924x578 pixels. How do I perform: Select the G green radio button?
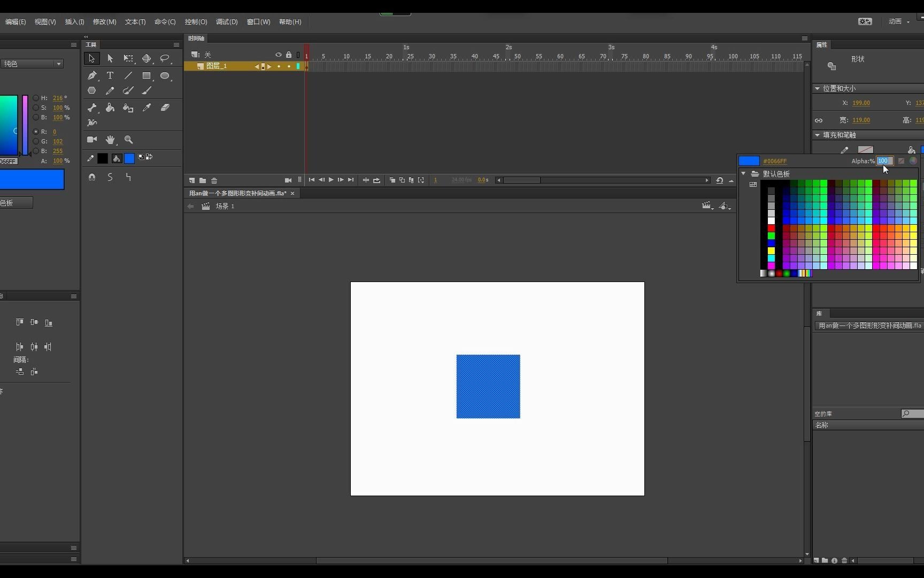point(36,141)
